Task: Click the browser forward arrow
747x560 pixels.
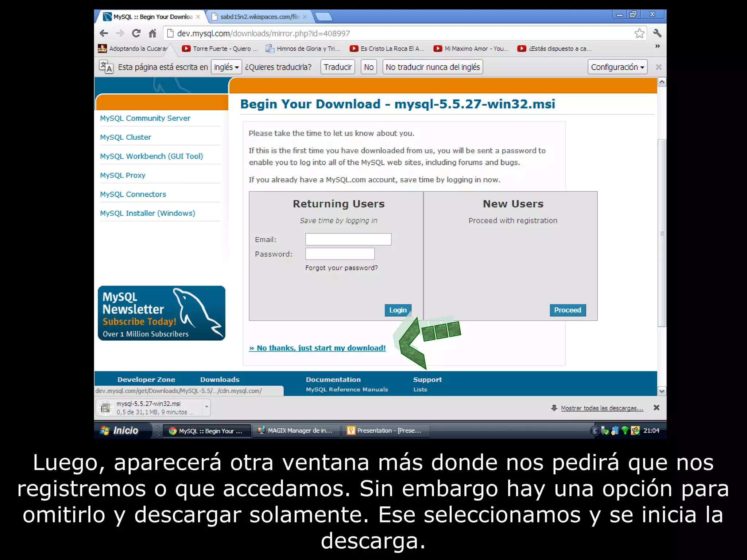Action: (120, 34)
